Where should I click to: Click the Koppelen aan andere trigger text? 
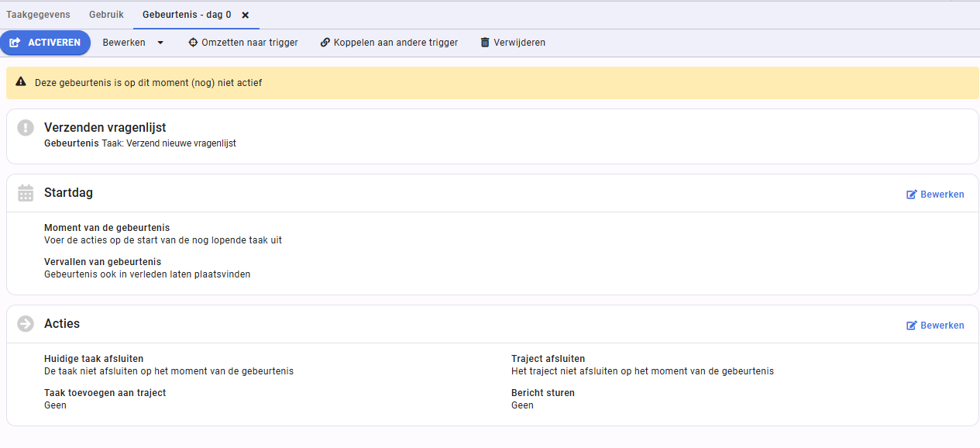click(x=396, y=43)
